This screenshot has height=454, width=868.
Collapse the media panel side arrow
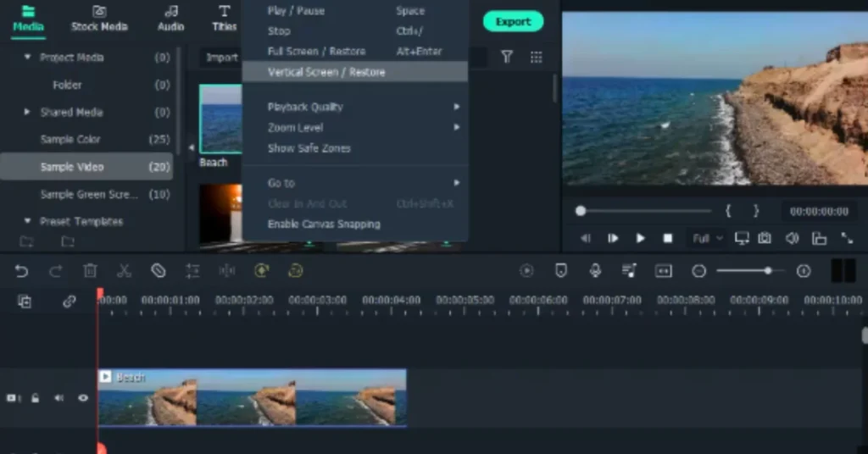191,147
